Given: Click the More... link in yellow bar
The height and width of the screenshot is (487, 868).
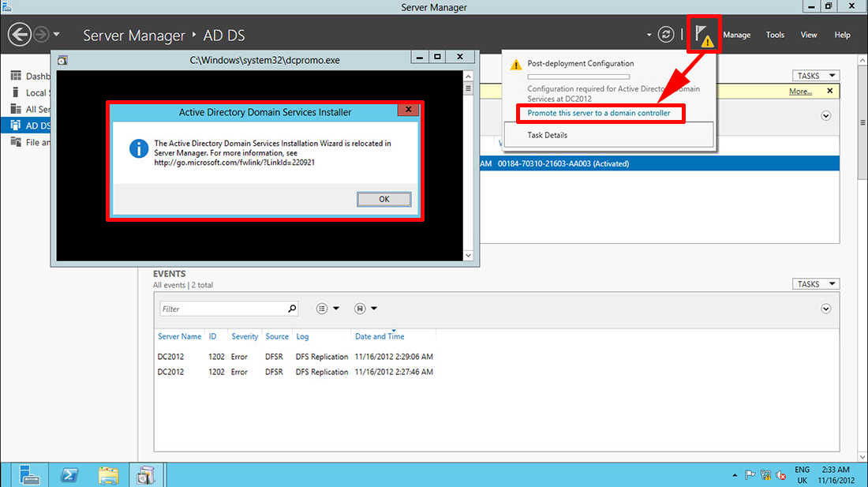Looking at the screenshot, I should (x=800, y=92).
